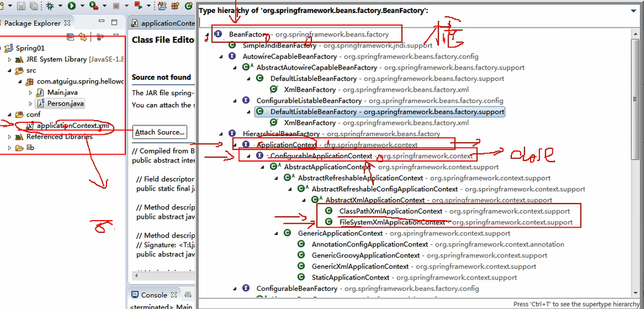Expand the Person.java node

click(31, 103)
